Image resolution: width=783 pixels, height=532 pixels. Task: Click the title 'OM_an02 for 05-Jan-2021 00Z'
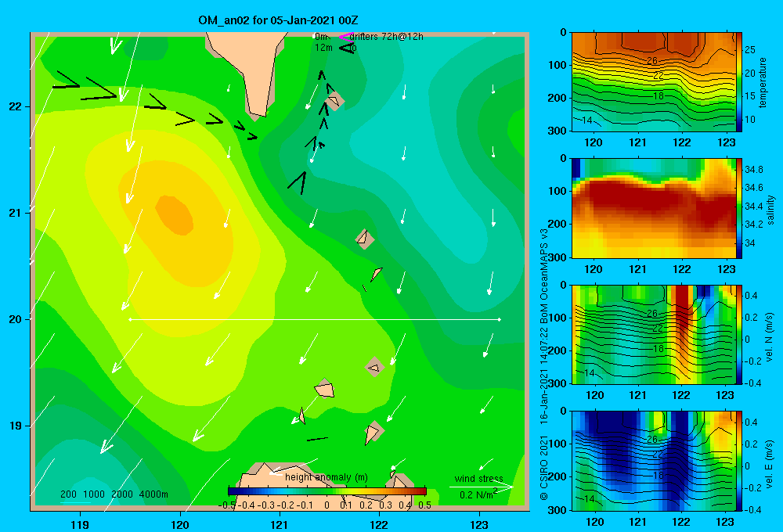tap(278, 20)
